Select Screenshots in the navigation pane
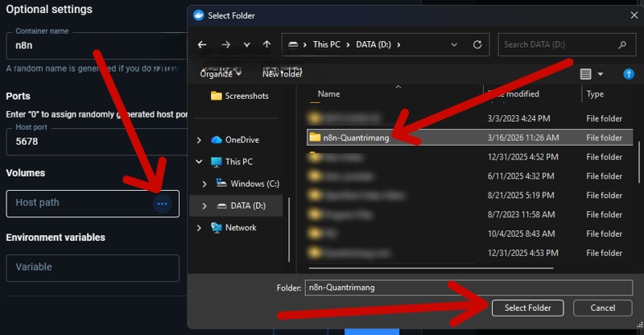 (239, 96)
